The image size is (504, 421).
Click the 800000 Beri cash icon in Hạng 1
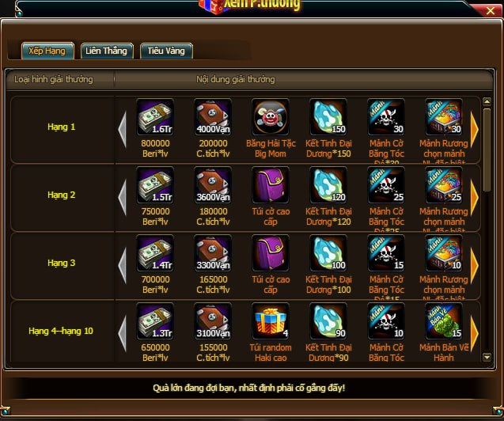[155, 117]
